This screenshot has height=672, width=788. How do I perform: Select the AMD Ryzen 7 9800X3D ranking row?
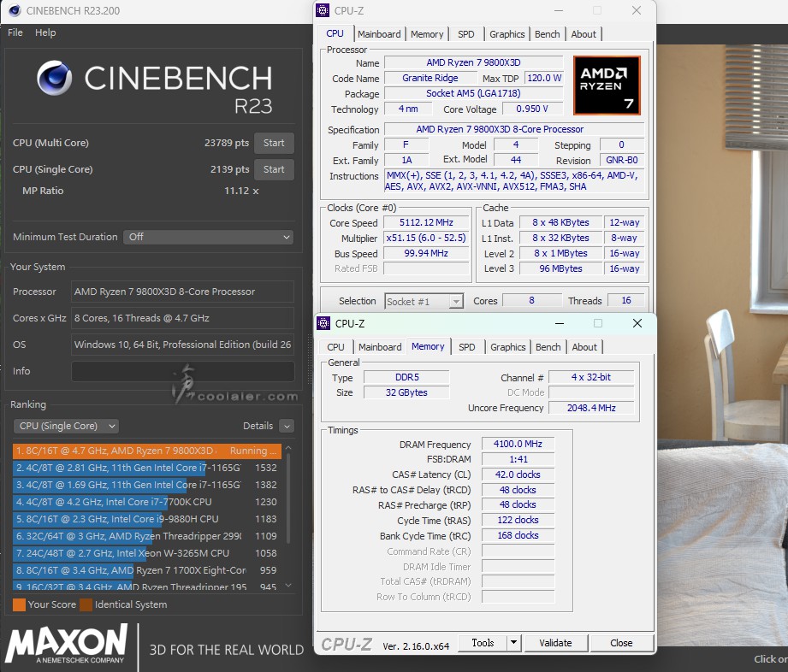[x=147, y=451]
